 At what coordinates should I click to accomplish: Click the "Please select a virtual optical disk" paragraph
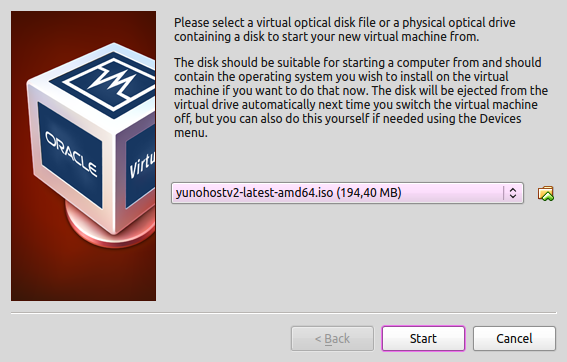pyautogui.click(x=345, y=30)
